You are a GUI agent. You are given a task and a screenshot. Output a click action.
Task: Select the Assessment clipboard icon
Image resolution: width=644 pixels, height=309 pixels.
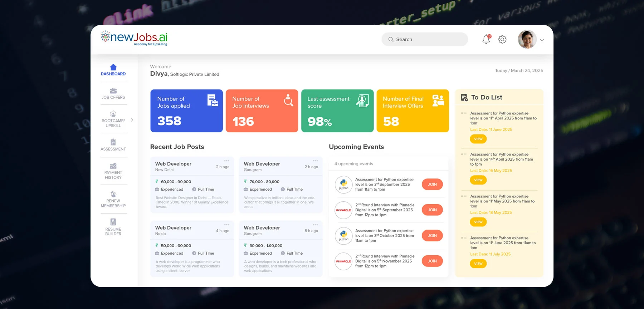(x=113, y=142)
